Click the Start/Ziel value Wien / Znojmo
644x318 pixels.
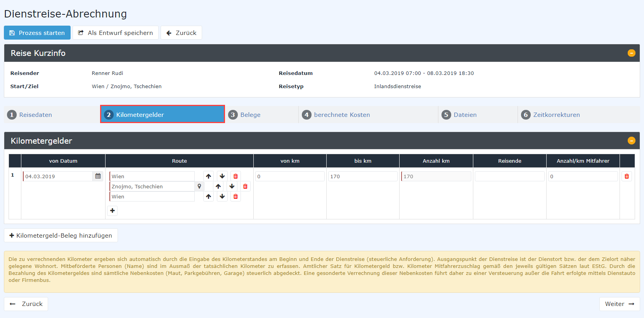126,86
